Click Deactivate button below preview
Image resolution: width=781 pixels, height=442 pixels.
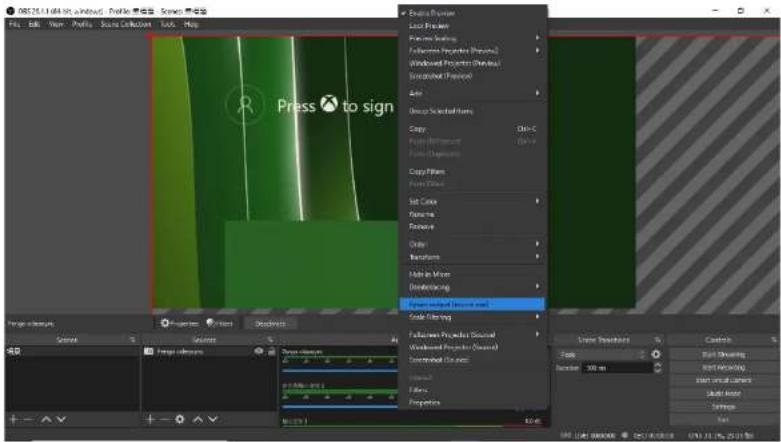(270, 323)
